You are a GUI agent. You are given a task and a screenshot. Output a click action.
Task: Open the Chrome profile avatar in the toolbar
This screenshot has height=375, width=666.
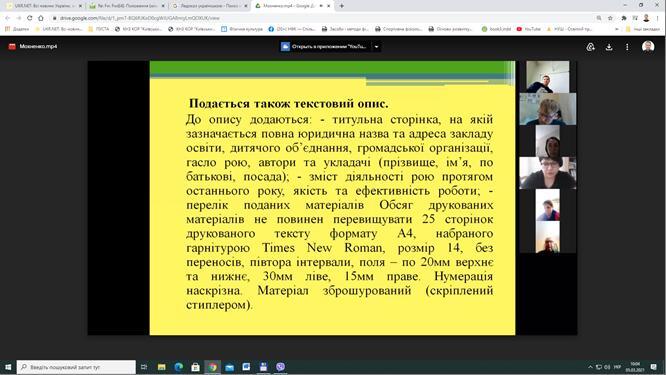point(646,18)
